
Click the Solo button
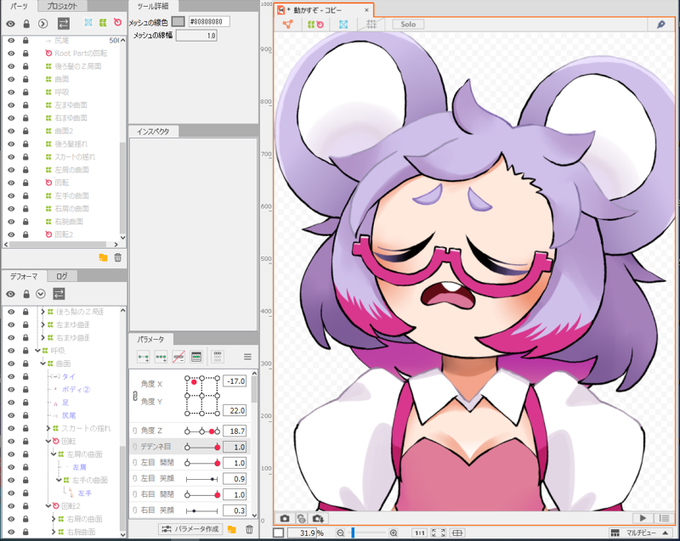click(x=408, y=24)
